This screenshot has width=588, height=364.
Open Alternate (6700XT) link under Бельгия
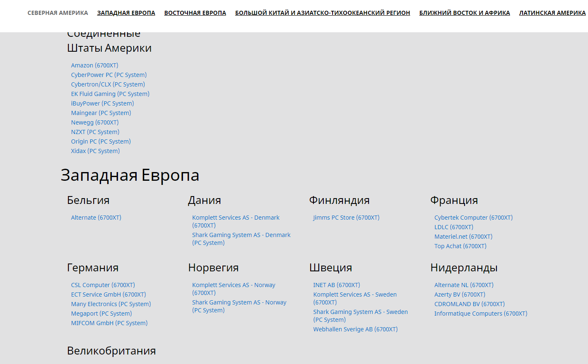tap(96, 218)
